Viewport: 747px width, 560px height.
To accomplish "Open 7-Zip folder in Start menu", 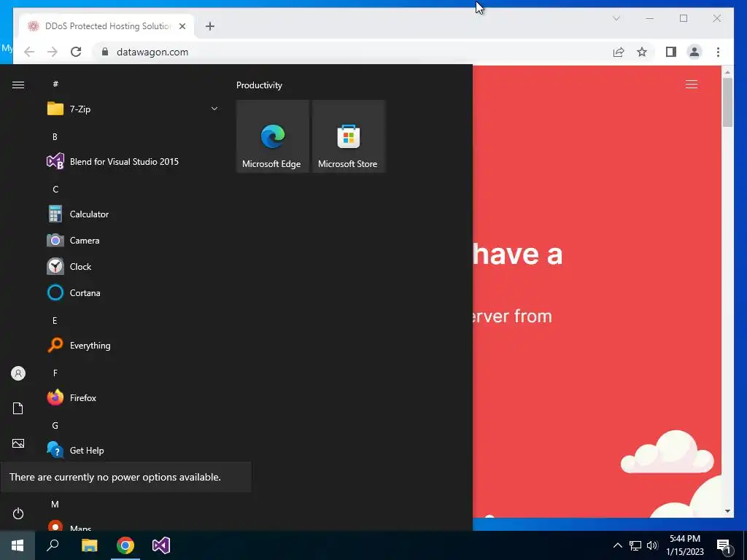I will click(x=133, y=109).
